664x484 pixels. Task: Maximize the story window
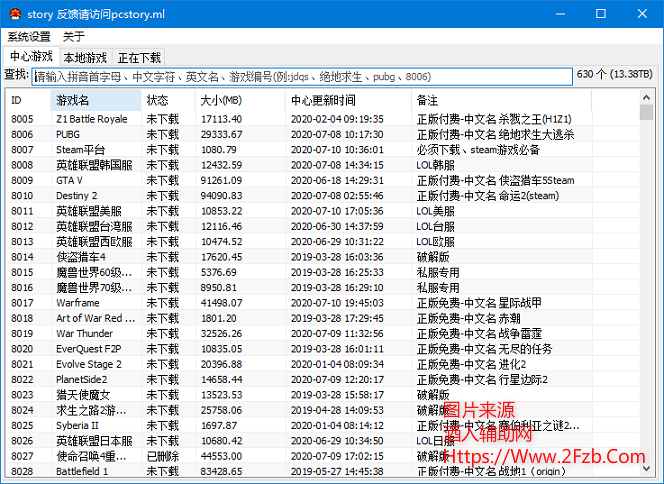(x=600, y=14)
